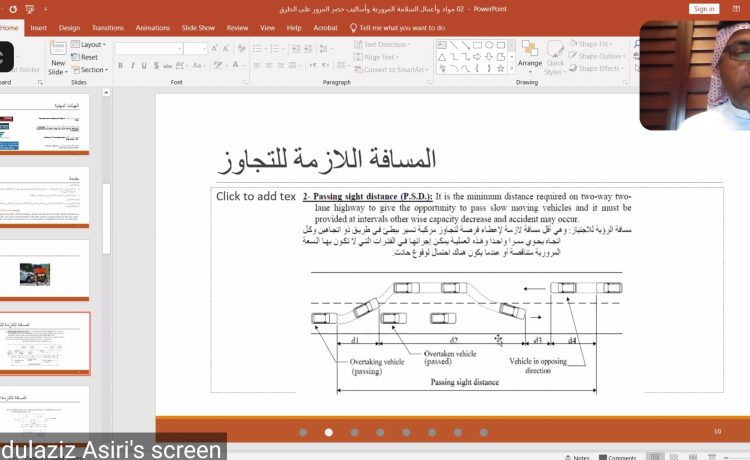Open the font size combo box
The height and width of the screenshot is (460, 750).
click(x=195, y=48)
